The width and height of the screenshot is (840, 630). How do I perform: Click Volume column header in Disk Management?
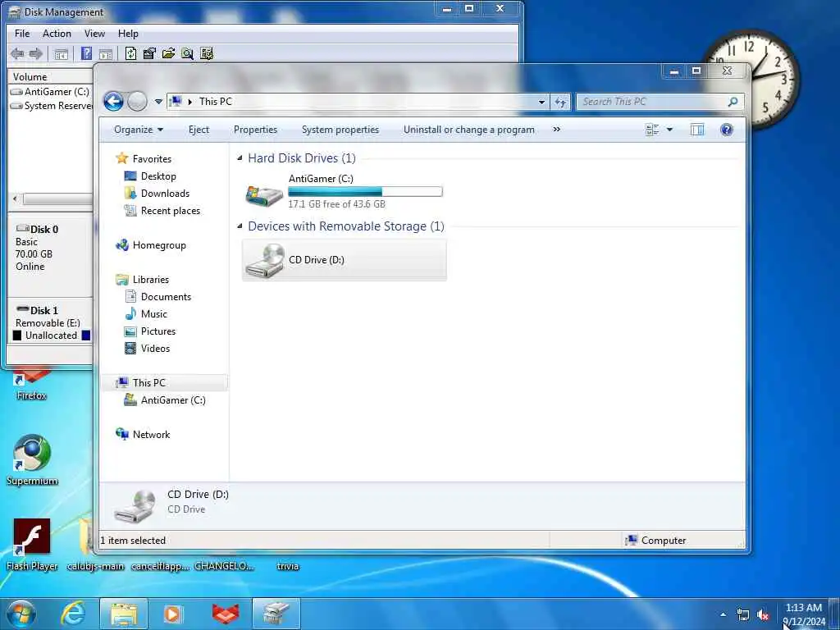(x=51, y=76)
